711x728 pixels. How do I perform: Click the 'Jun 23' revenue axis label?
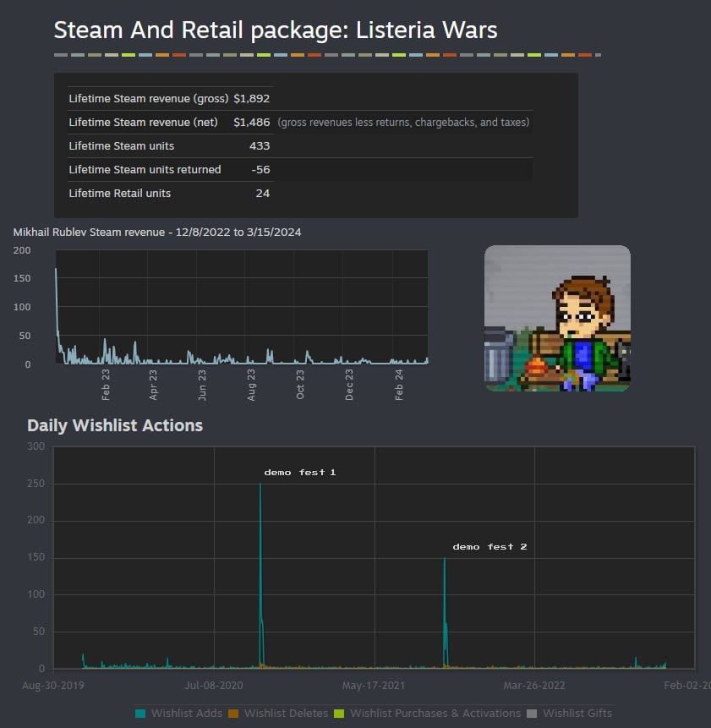202,385
